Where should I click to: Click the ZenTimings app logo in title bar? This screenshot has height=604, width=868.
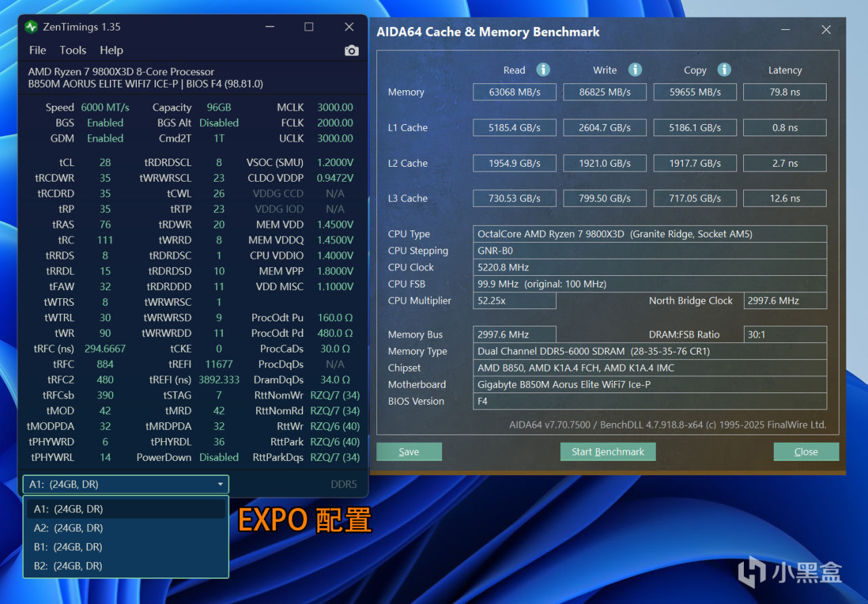31,27
